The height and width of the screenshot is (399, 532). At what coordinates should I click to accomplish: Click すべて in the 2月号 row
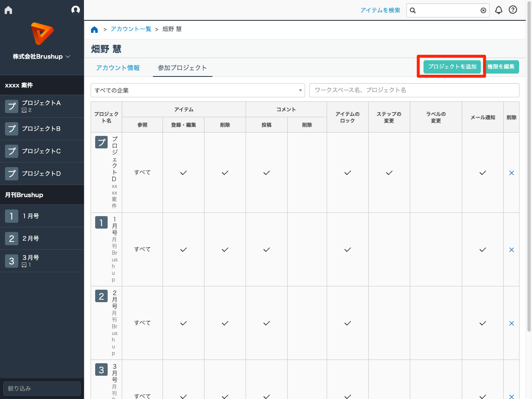coord(142,323)
